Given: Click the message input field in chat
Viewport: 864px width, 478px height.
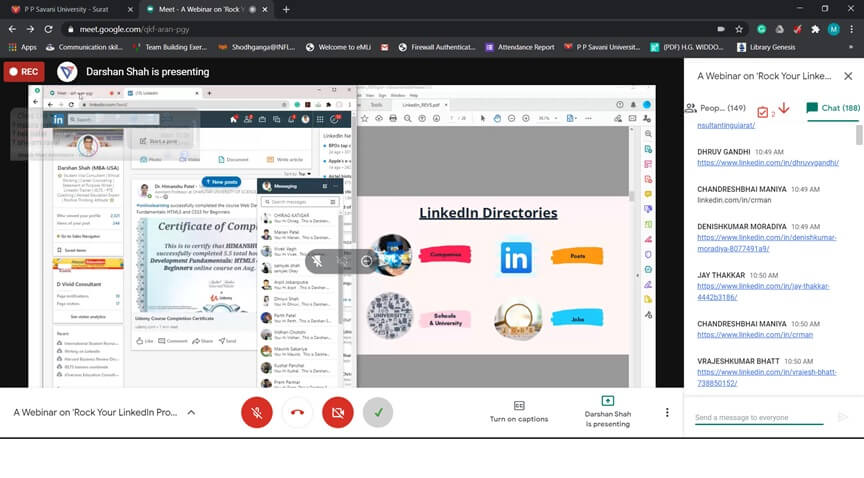Looking at the screenshot, I should pos(759,417).
